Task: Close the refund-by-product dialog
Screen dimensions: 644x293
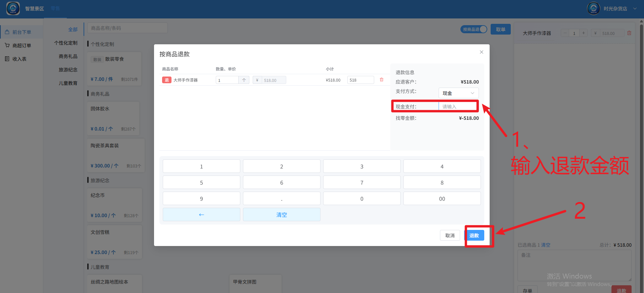Action: (x=481, y=52)
